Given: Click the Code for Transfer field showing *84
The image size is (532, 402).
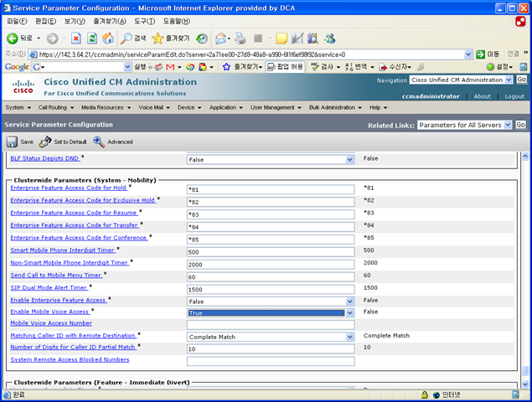Looking at the screenshot, I should [271, 227].
